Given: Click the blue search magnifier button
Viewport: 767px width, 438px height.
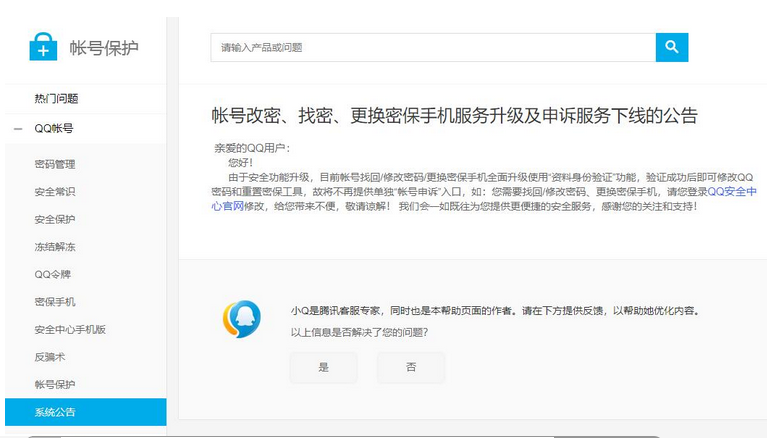Looking at the screenshot, I should [672, 47].
